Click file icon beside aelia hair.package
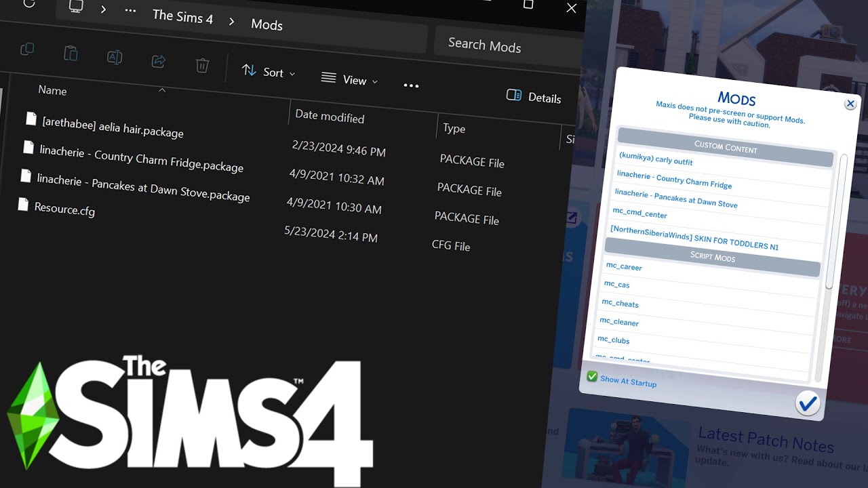Image resolution: width=868 pixels, height=488 pixels. pyautogui.click(x=31, y=119)
